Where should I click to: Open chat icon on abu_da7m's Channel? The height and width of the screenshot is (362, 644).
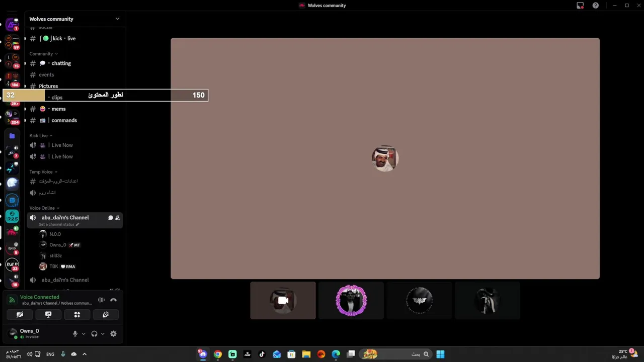coord(110,218)
